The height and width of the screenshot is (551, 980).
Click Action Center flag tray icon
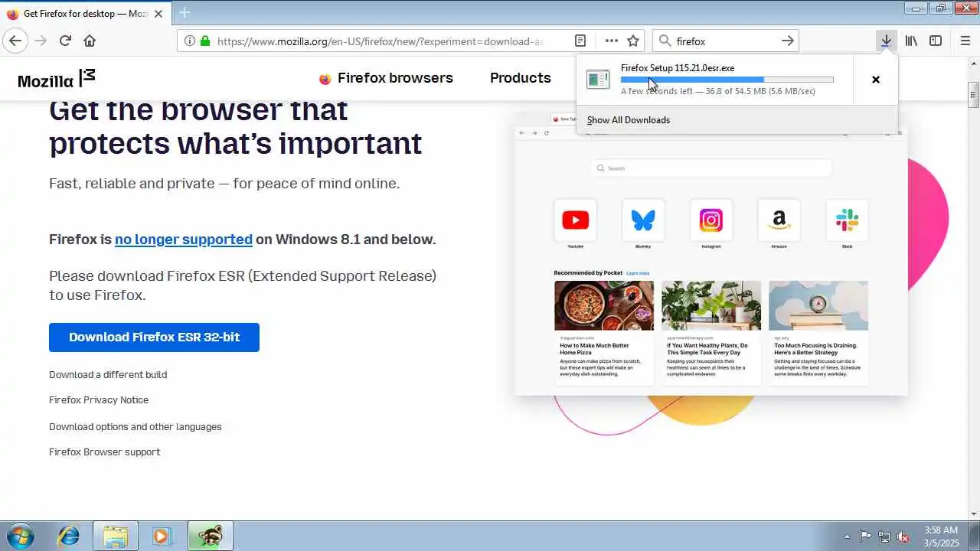(x=865, y=536)
